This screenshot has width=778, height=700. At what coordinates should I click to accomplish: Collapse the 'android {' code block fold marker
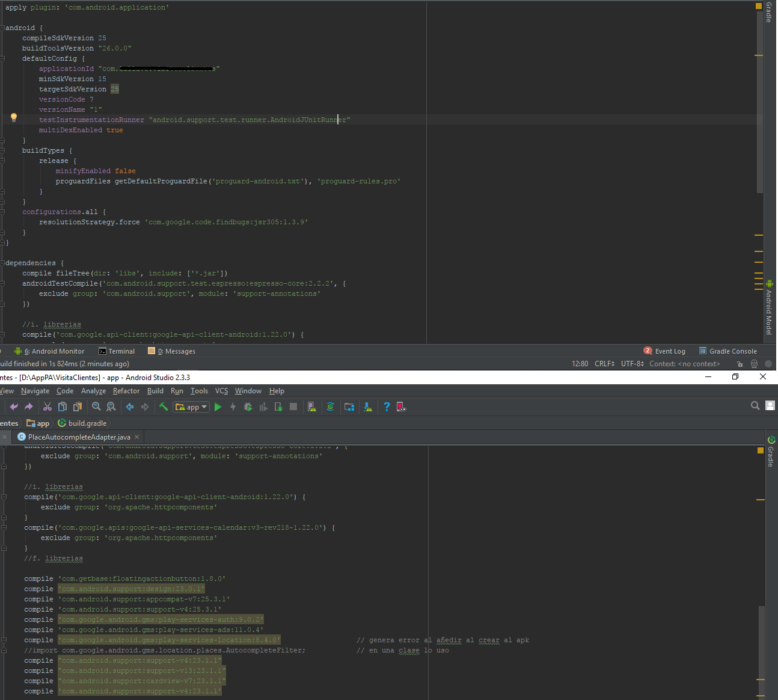(2, 28)
